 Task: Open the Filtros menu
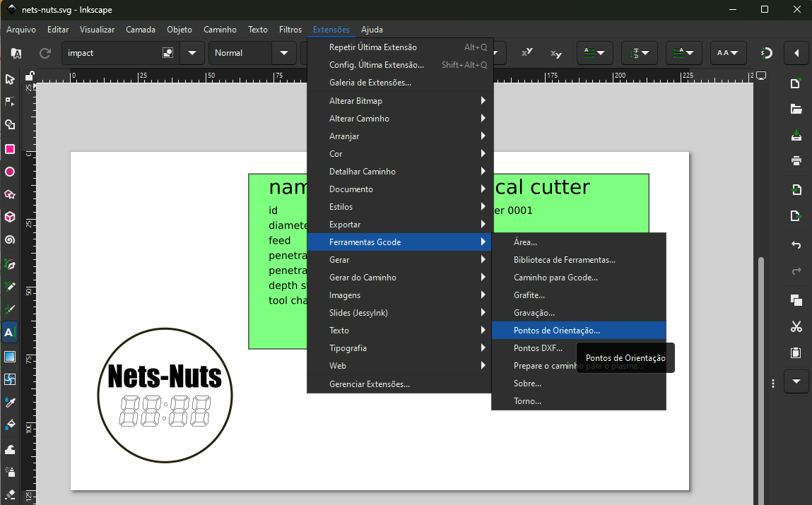click(290, 30)
